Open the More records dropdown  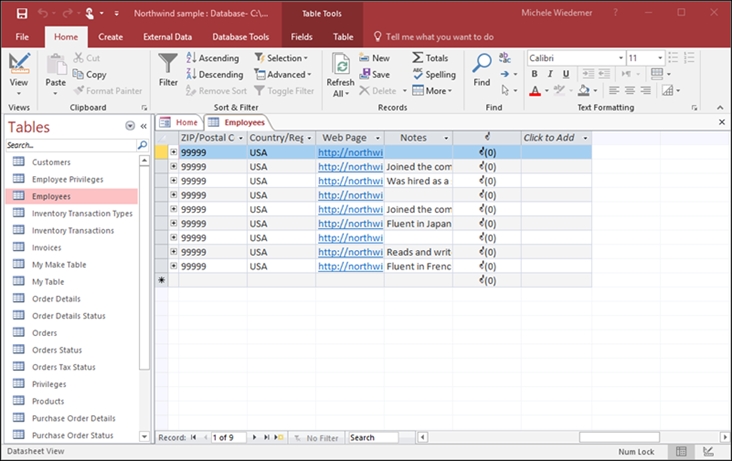coord(432,91)
